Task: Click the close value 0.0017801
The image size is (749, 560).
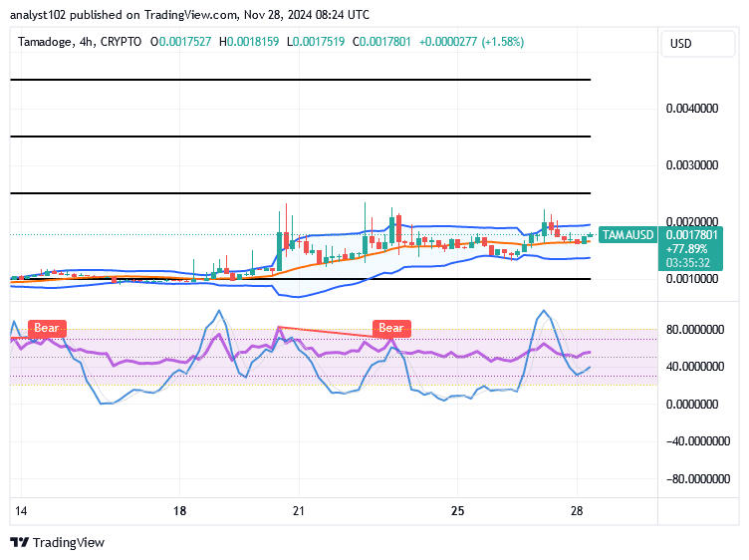Action: [x=385, y=42]
